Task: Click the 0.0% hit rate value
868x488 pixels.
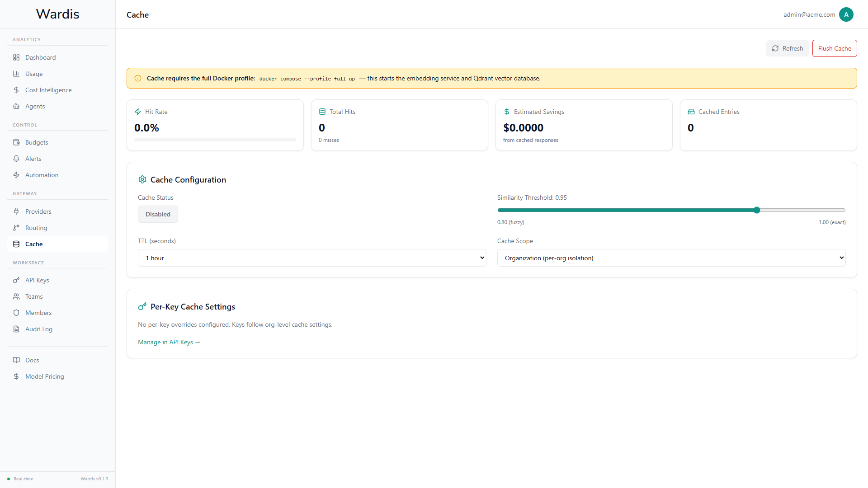Action: pos(146,128)
